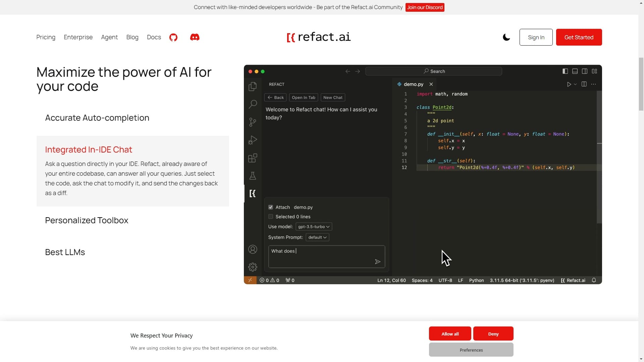Uncheck the Attach demo.py checkbox
644x362 pixels.
point(271,207)
